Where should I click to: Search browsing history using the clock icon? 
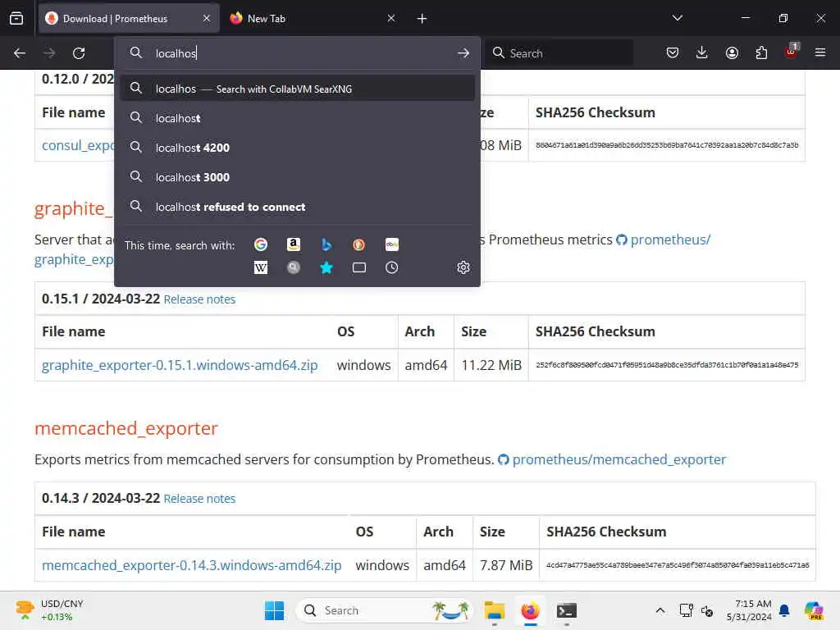(x=391, y=267)
